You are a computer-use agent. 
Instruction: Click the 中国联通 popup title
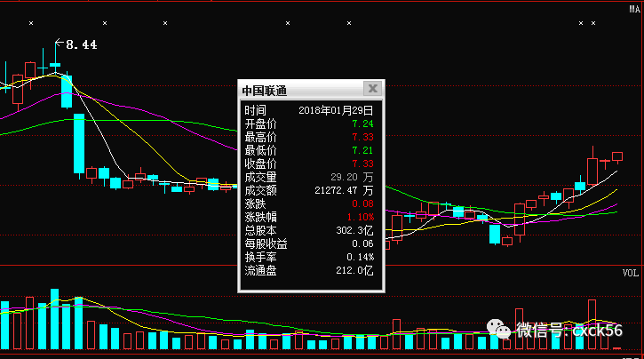point(265,91)
